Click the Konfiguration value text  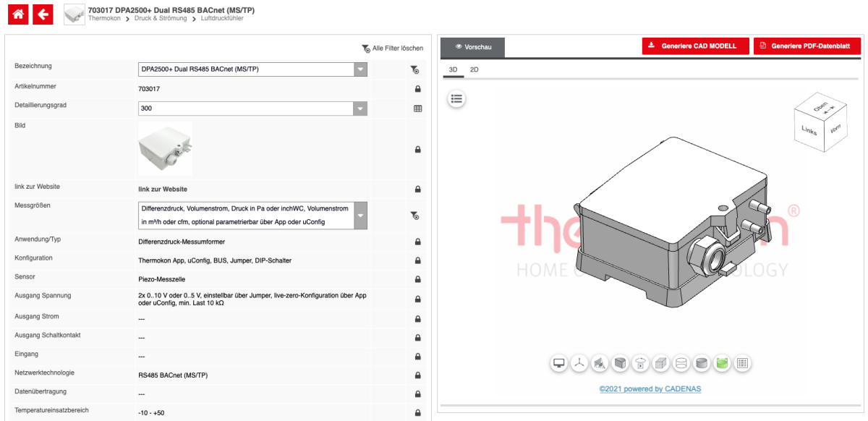(x=215, y=260)
